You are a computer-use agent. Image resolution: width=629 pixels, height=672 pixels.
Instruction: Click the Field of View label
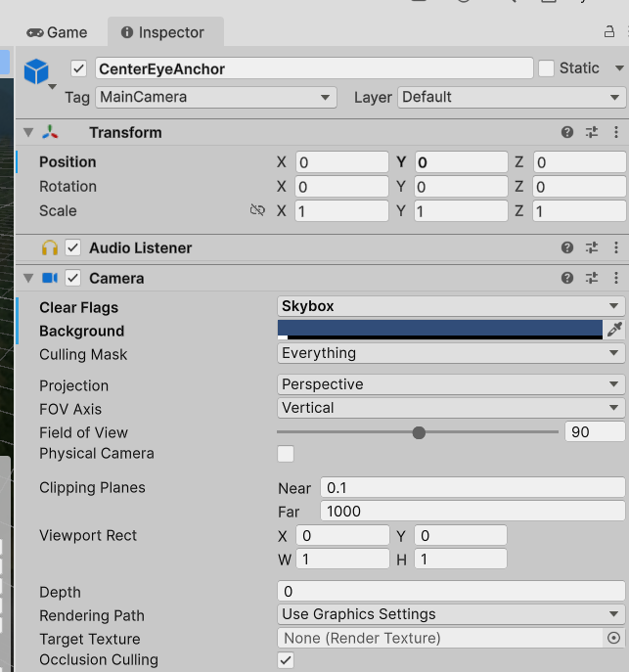83,433
